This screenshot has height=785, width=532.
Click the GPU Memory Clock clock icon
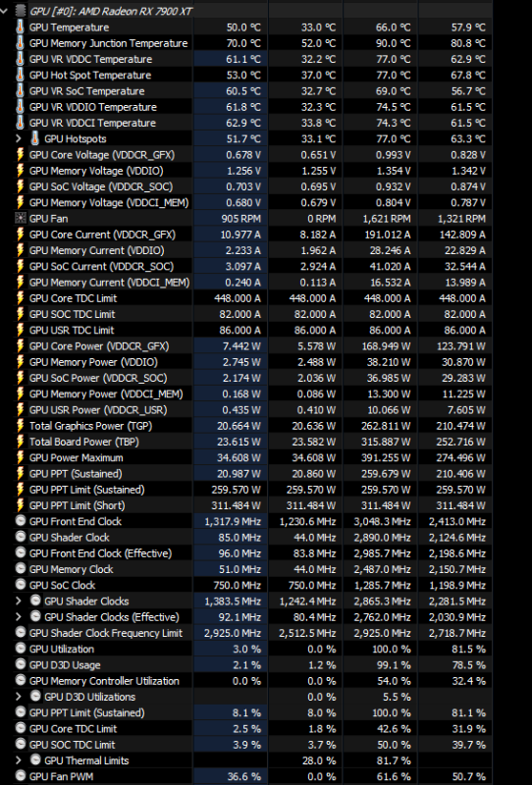pos(20,569)
